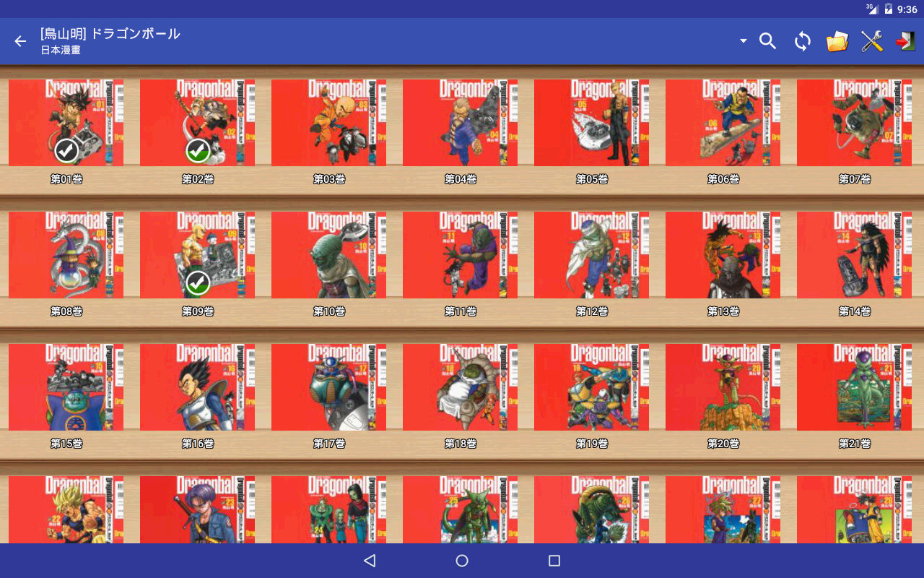Click the 第18巻 label
Screen dimensions: 924x578
[x=461, y=444]
